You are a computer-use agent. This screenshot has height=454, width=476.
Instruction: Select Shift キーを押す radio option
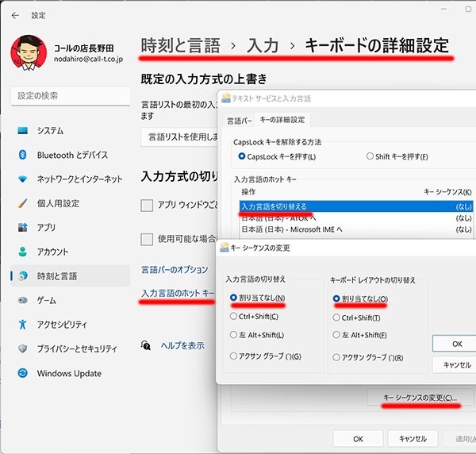pyautogui.click(x=370, y=156)
